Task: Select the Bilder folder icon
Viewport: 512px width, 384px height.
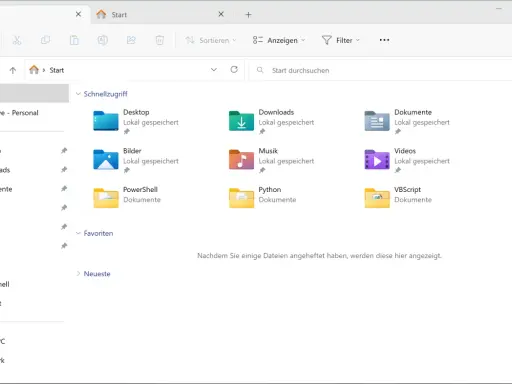Action: (106, 159)
